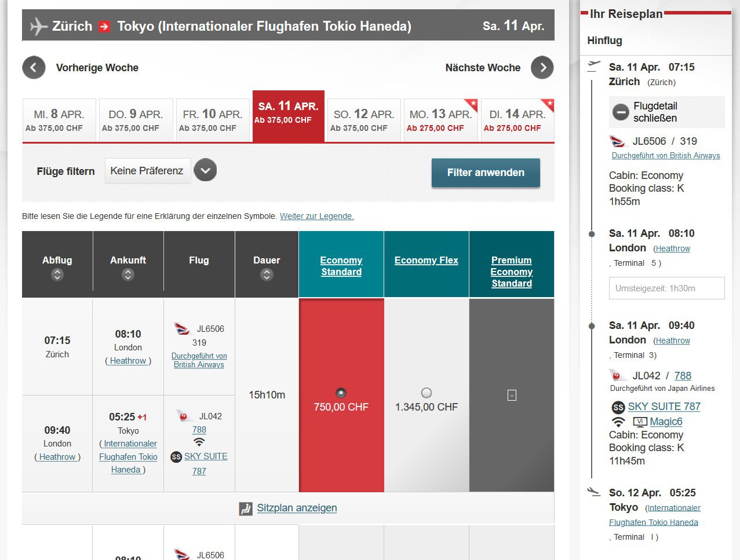Open Weiter zur Legende link
Image resolution: width=740 pixels, height=560 pixels.
pyautogui.click(x=317, y=216)
